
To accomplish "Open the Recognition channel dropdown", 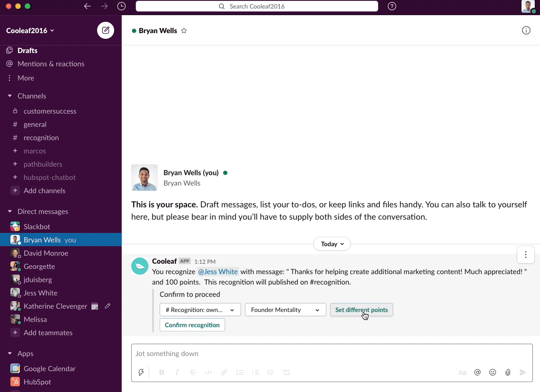I will [x=199, y=310].
